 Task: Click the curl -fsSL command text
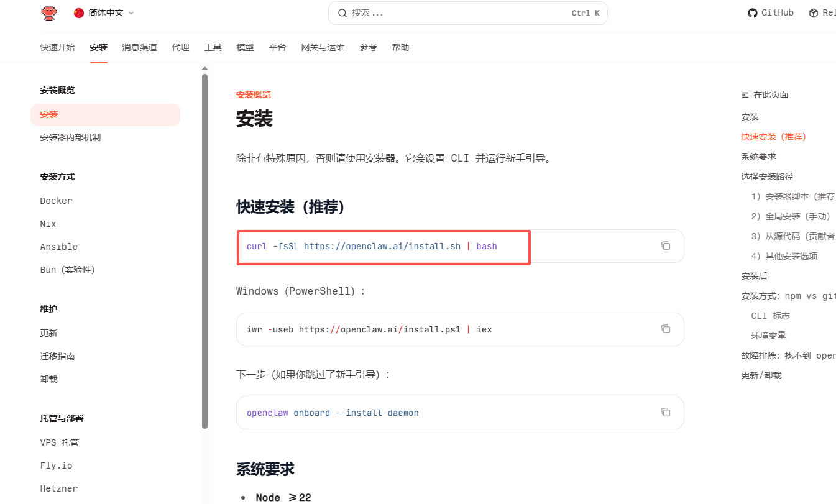tap(372, 246)
